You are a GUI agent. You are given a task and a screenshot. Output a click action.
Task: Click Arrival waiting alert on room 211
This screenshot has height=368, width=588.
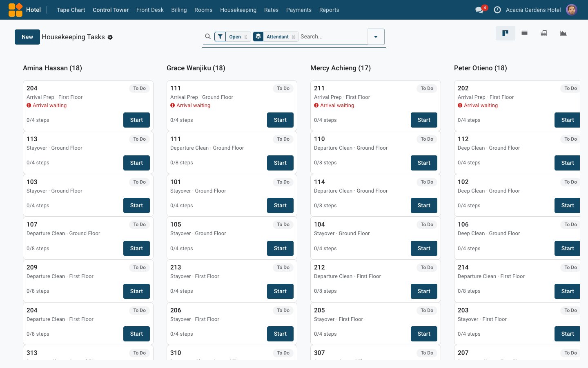[334, 105]
